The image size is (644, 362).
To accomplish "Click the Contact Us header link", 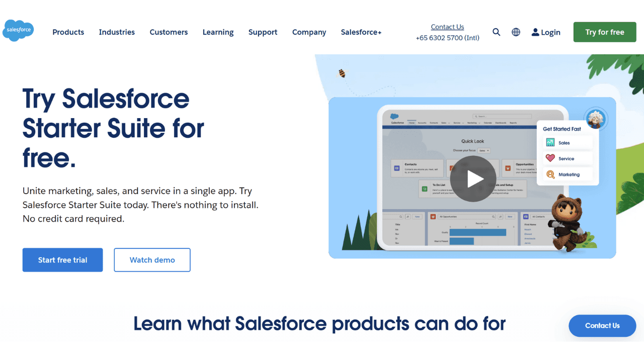I will pyautogui.click(x=447, y=27).
